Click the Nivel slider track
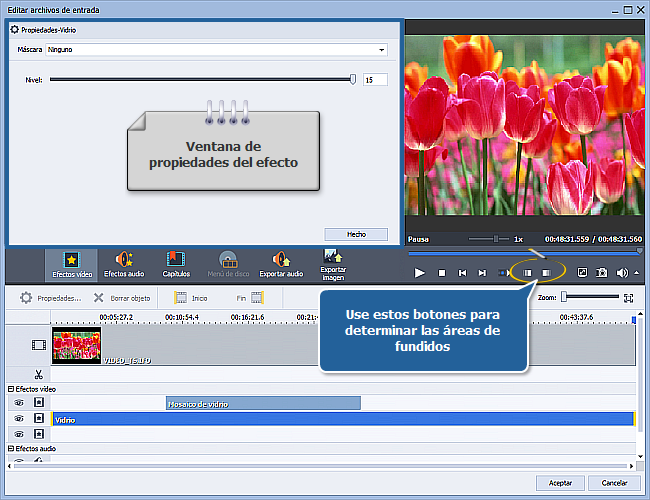 pos(200,79)
